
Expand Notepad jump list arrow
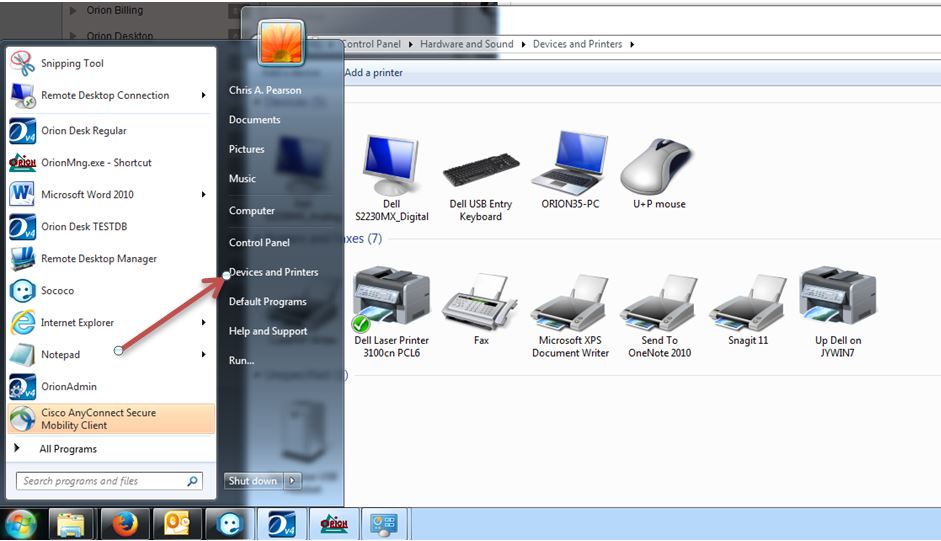pyautogui.click(x=203, y=355)
